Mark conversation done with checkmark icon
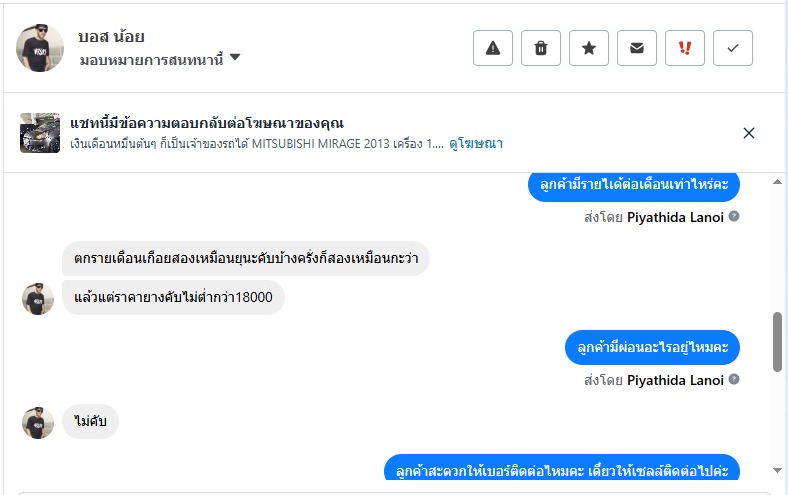Screen dimensions: 788x495 733,48
